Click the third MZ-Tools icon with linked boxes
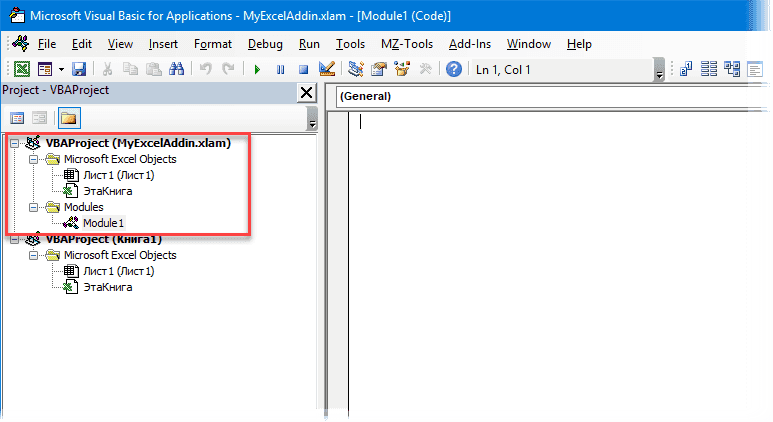Screen dimensions: 773x422 pos(732,69)
